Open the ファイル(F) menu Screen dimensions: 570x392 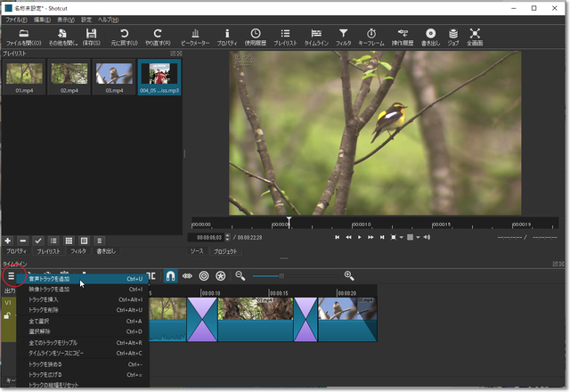coord(16,19)
